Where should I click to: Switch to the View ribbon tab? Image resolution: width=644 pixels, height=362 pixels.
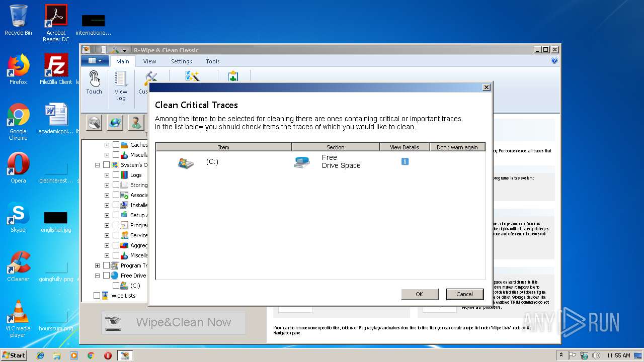click(x=149, y=61)
